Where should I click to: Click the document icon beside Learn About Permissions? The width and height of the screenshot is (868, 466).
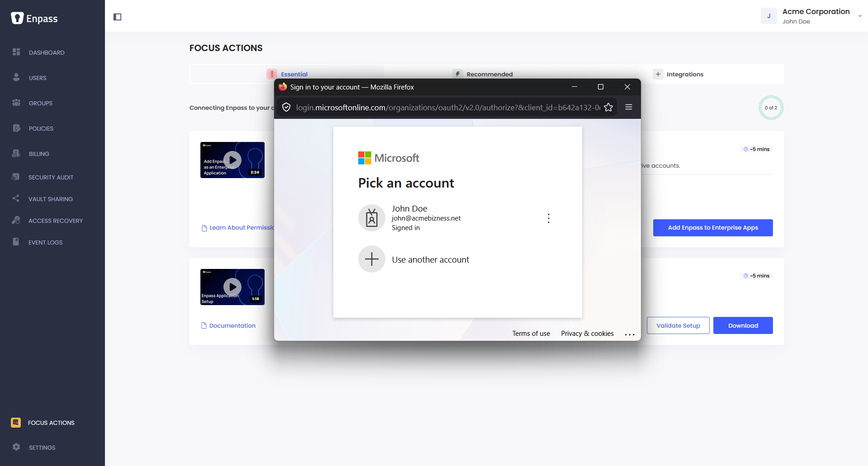[x=204, y=228]
